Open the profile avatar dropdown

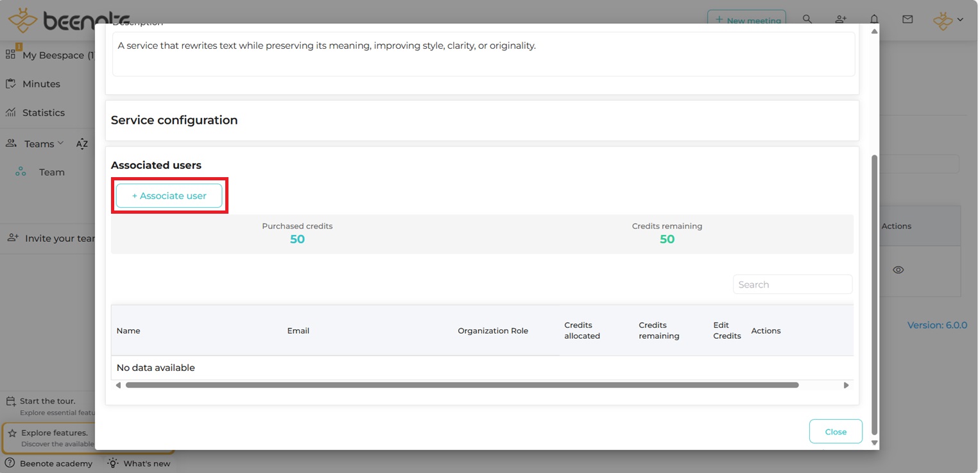[948, 21]
